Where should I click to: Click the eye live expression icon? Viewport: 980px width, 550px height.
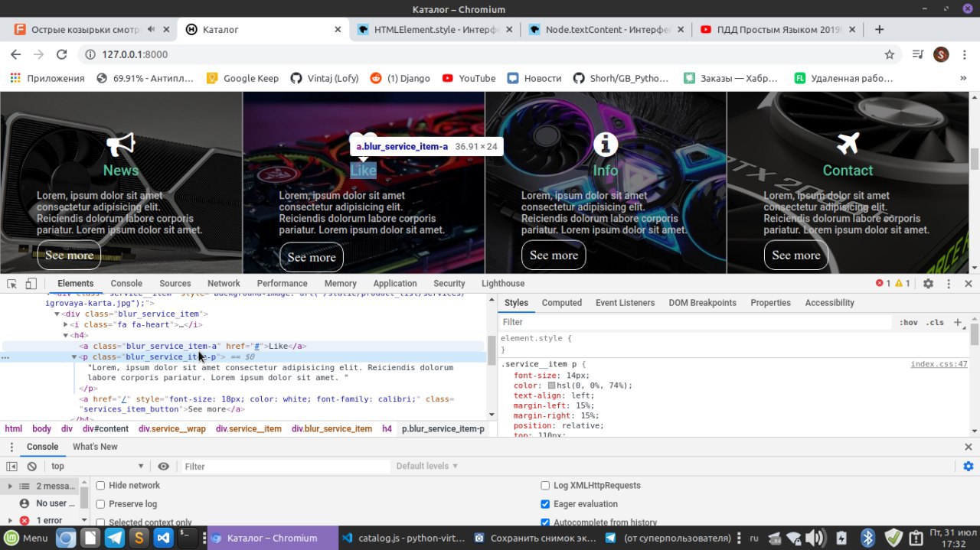pos(163,466)
